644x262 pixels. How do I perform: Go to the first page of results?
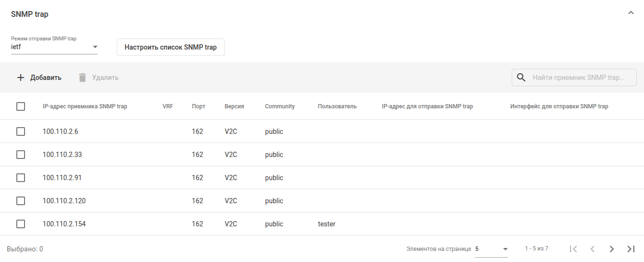click(x=573, y=249)
